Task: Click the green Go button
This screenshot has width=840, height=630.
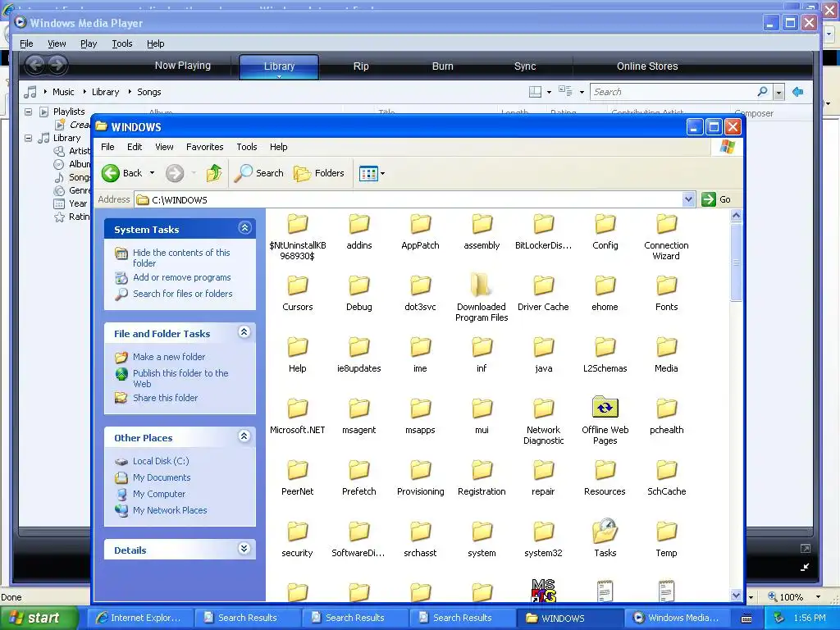Action: tap(717, 199)
